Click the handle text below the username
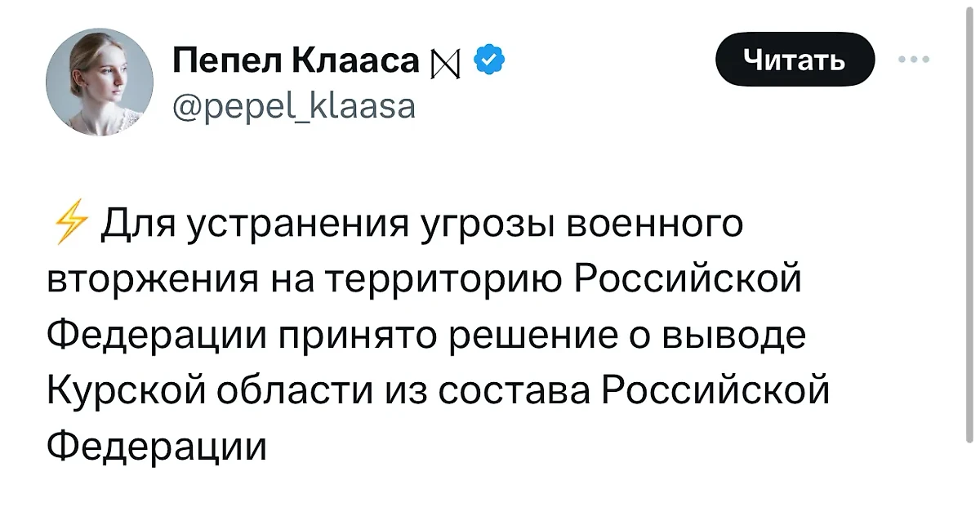The image size is (980, 525). [296, 106]
